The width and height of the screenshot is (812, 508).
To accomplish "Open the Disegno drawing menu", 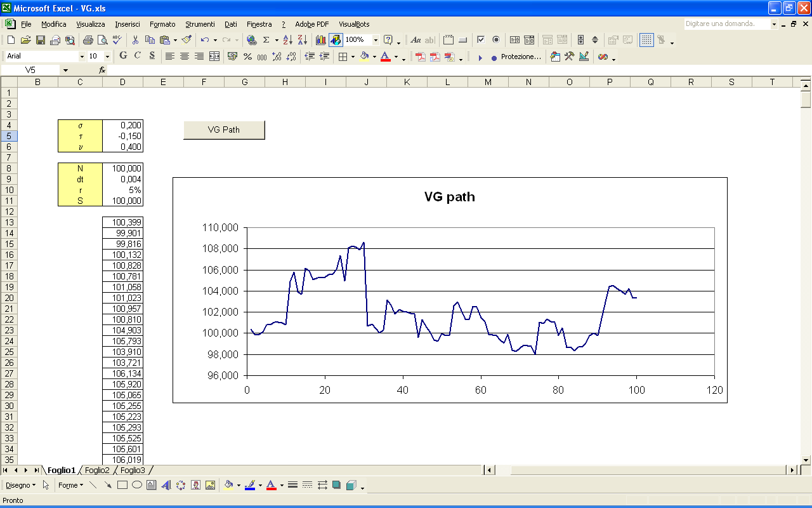I will click(x=20, y=485).
